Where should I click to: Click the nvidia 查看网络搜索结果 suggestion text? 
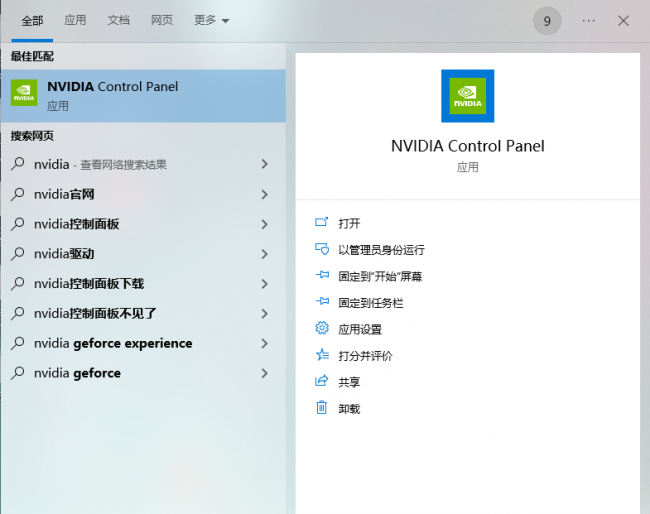[100, 165]
